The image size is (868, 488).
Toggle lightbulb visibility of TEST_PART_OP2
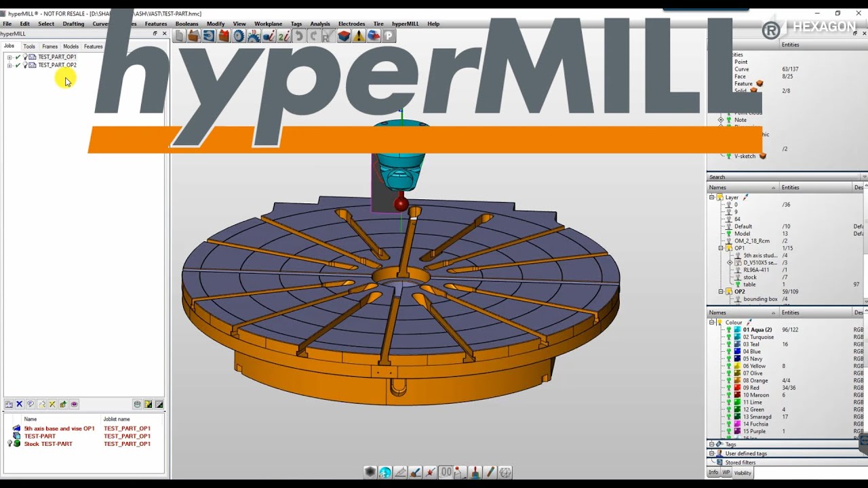tap(25, 65)
